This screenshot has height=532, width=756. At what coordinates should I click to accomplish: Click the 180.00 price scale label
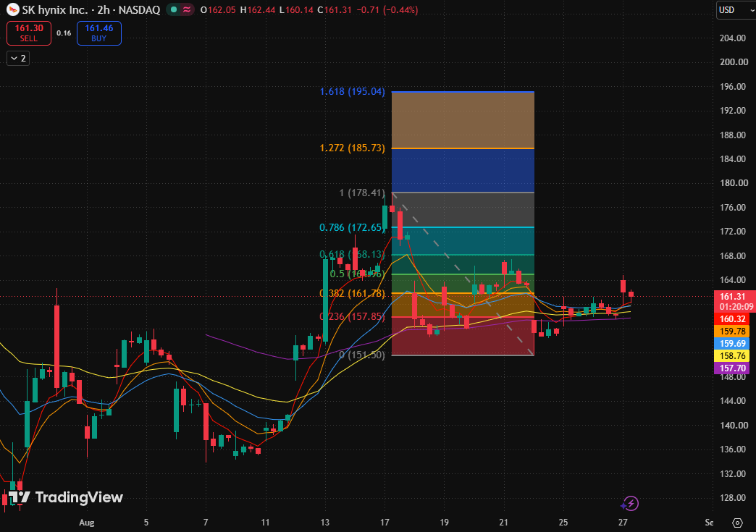pos(734,182)
